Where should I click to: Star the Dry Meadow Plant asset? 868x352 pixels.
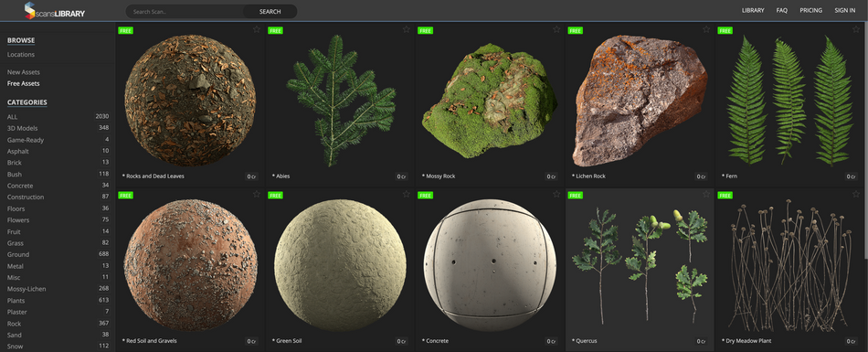[x=856, y=194]
